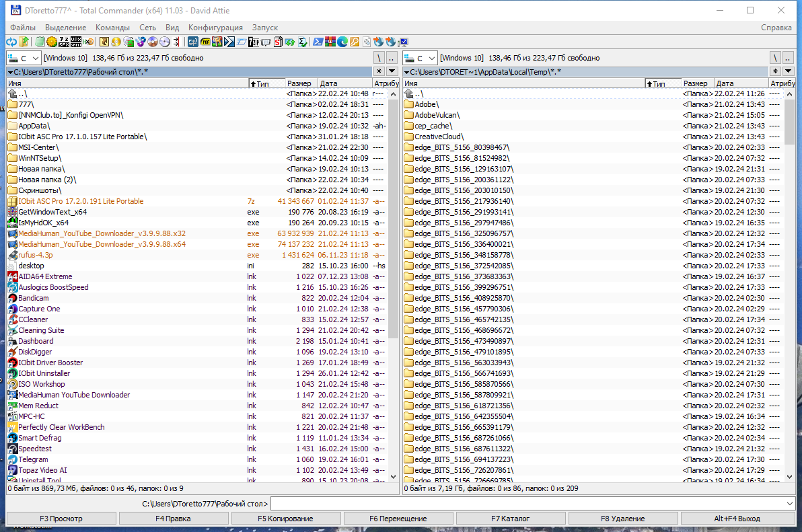Launch the UPX Shell toolbar icon
802x532 pixels.
click(x=76, y=42)
